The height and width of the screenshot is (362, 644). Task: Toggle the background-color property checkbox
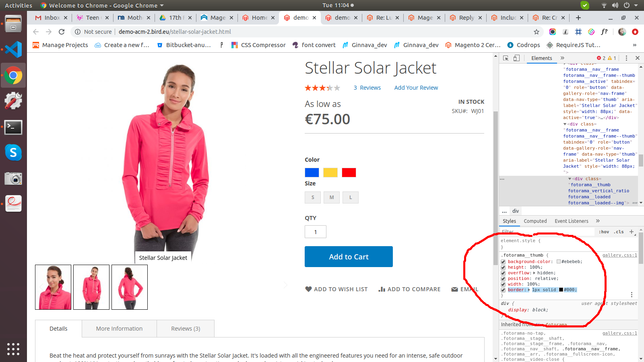coord(503,261)
